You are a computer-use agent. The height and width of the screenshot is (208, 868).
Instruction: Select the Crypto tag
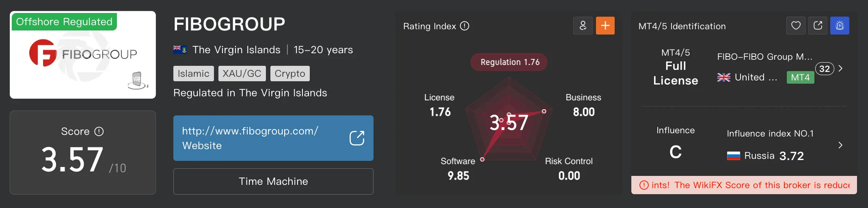290,74
